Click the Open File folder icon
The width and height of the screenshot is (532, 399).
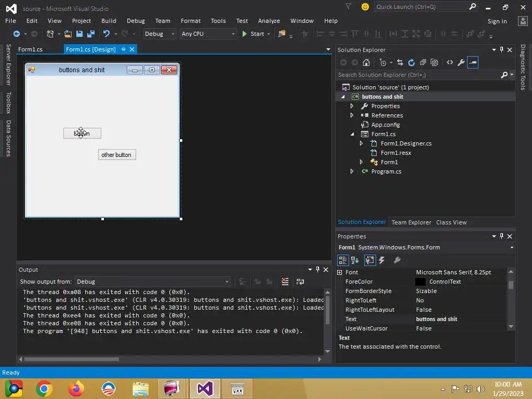tap(68, 34)
